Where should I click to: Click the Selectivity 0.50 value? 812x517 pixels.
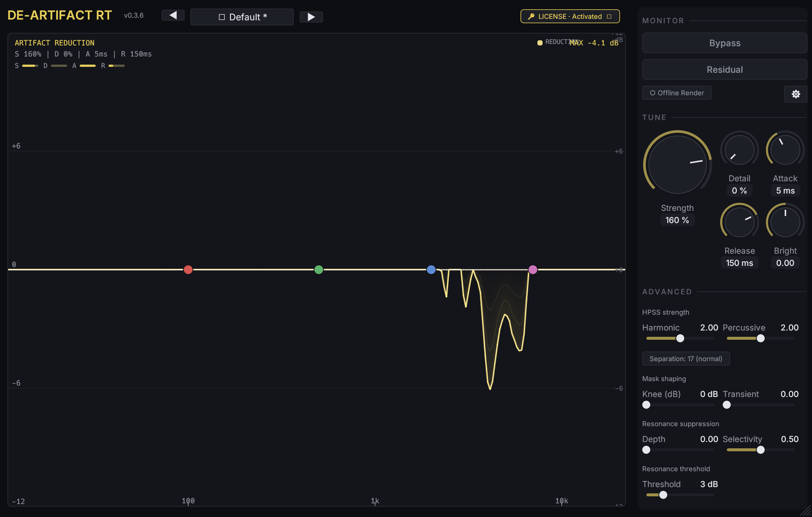tap(790, 439)
